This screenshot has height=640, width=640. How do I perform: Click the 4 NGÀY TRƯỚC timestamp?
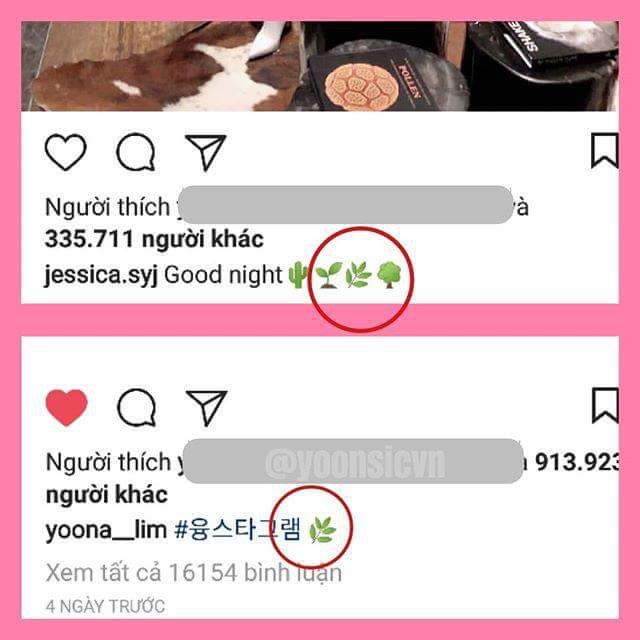(x=105, y=607)
